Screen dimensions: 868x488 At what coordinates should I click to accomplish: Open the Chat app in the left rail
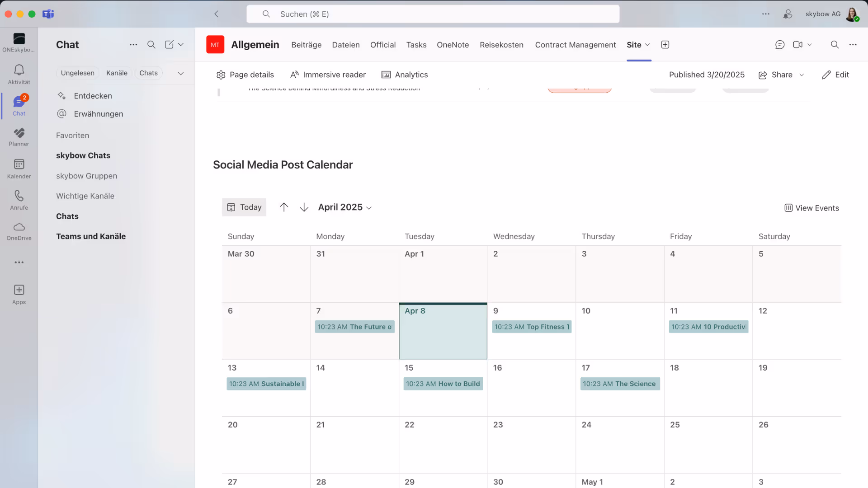tap(19, 106)
